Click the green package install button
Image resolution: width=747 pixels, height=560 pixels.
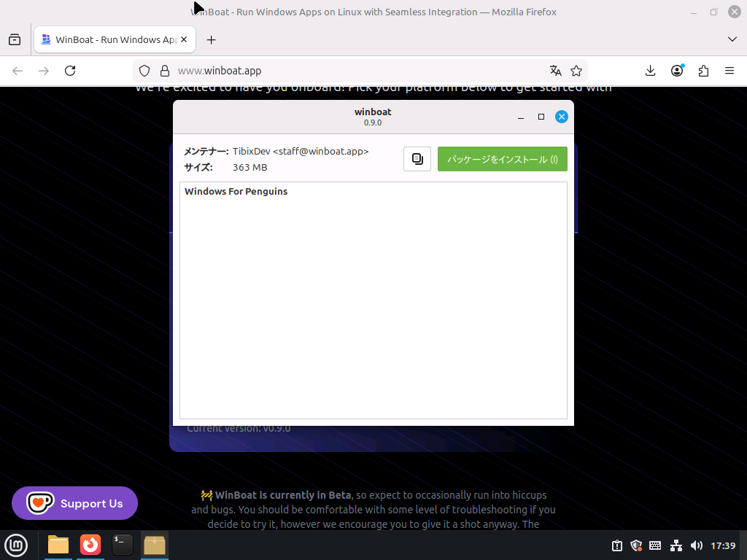[502, 159]
